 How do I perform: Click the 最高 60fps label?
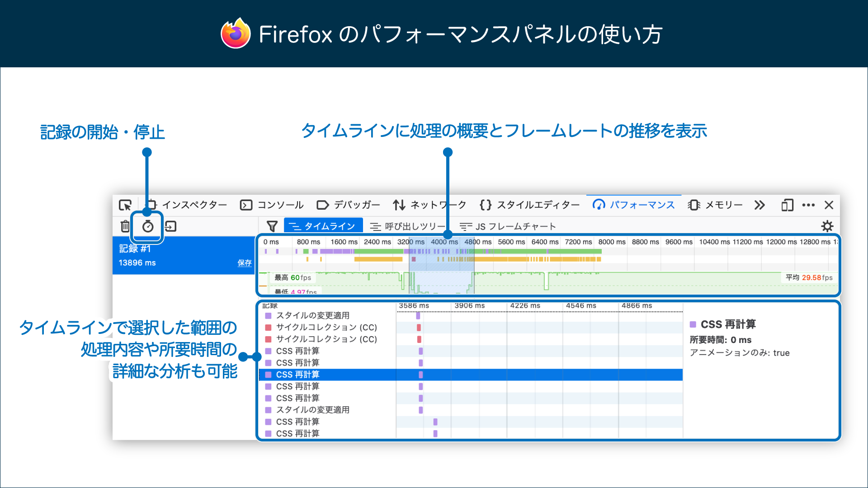click(x=292, y=277)
